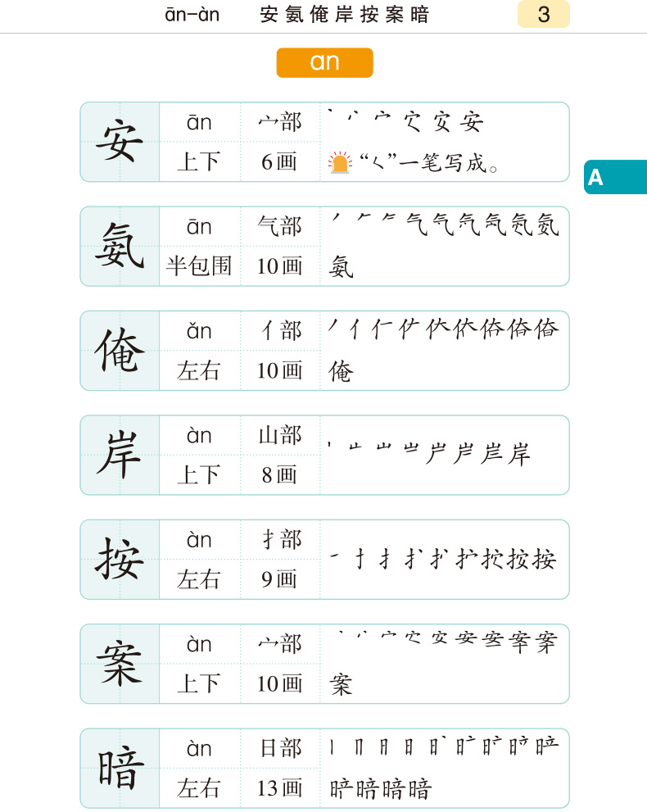Click the ǎn pinyin cell for 俺
This screenshot has height=812, width=647.
tap(199, 331)
